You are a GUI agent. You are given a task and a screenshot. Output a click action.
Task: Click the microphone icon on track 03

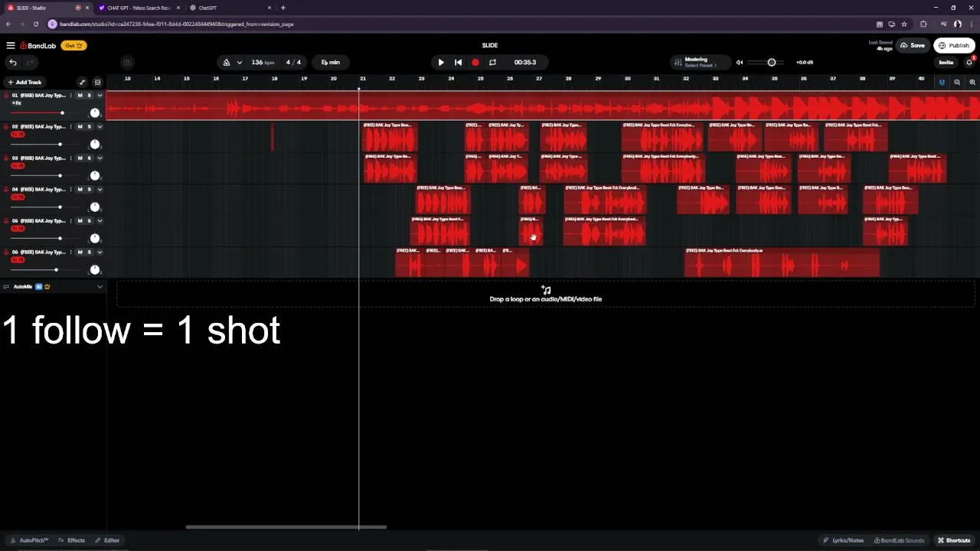5,158
